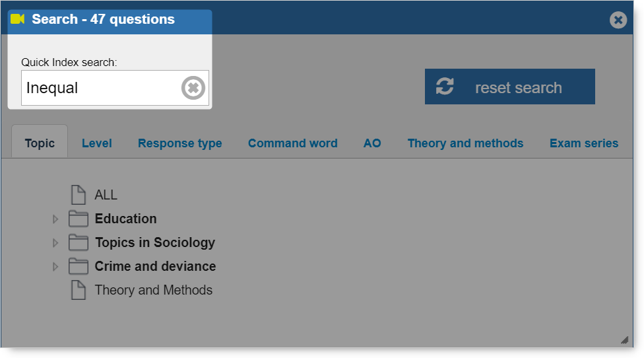Click the dialog resize handle corner
Screen dimensions: 644x358
click(624, 340)
